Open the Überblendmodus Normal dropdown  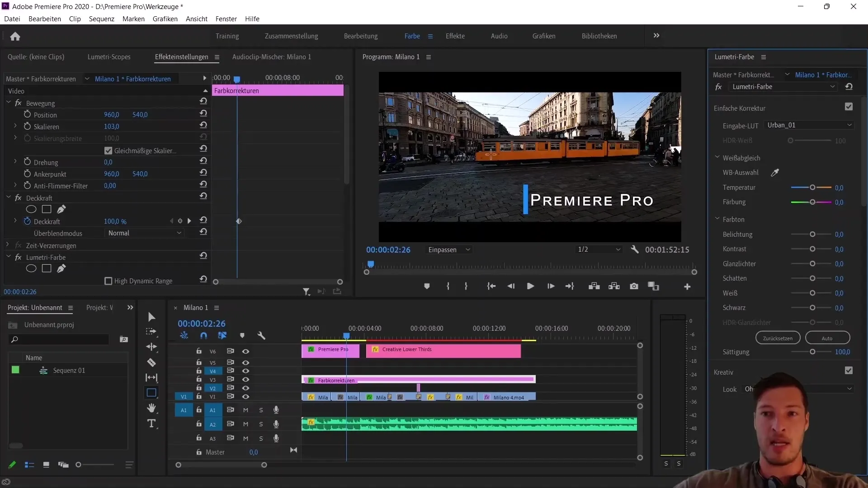(145, 233)
